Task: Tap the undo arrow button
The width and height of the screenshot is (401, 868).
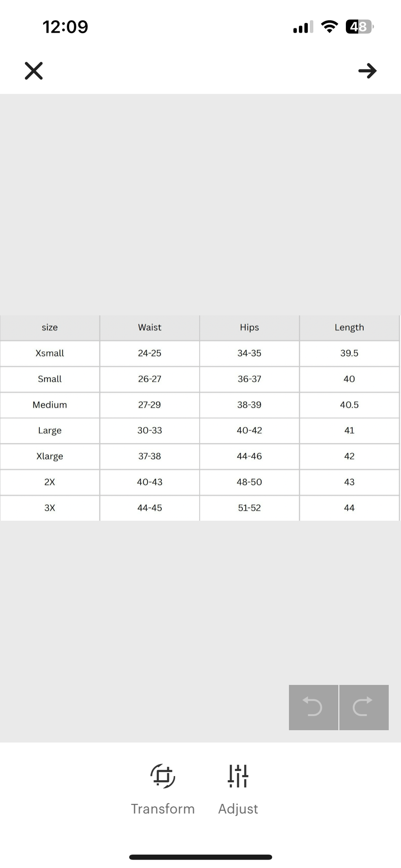Action: [x=313, y=707]
